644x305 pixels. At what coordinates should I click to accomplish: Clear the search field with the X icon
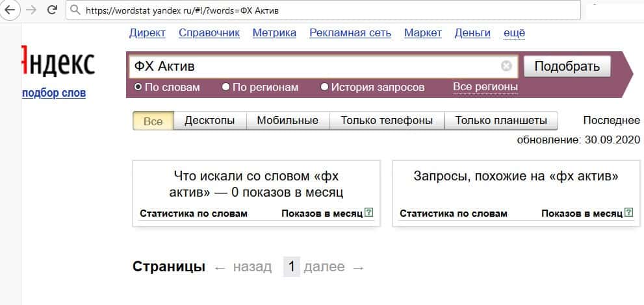coord(506,66)
